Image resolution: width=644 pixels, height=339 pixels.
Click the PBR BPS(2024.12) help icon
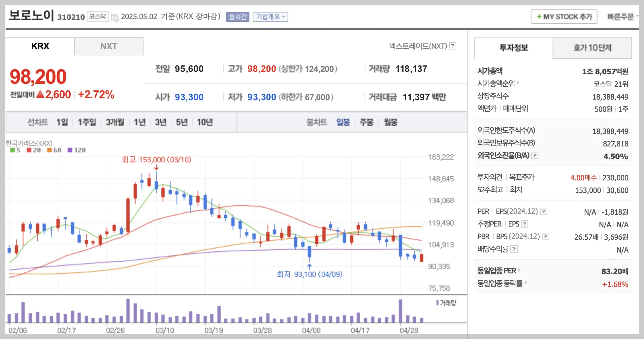click(546, 236)
